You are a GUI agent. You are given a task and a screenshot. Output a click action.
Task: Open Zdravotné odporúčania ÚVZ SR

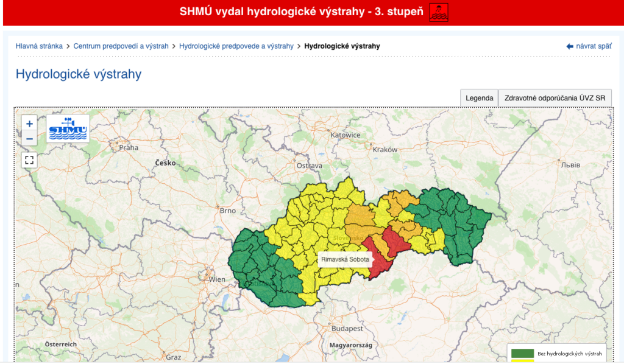pos(555,98)
